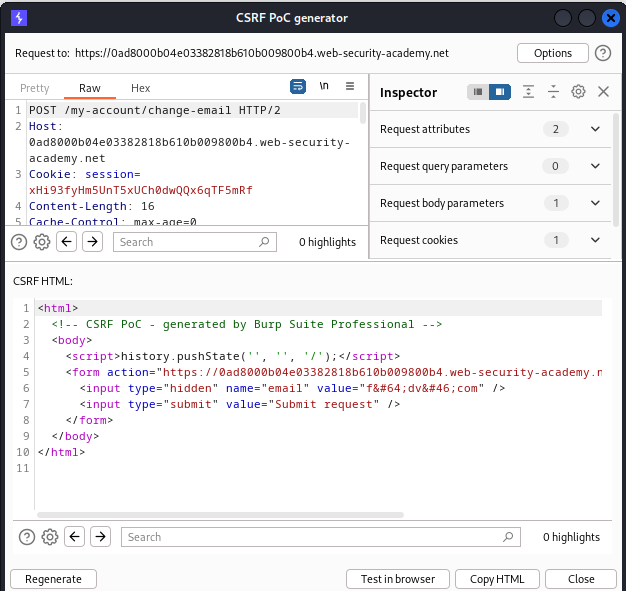The height and width of the screenshot is (591, 626).
Task: Click magnifier icon in CSRF HTML search field
Action: coord(508,537)
